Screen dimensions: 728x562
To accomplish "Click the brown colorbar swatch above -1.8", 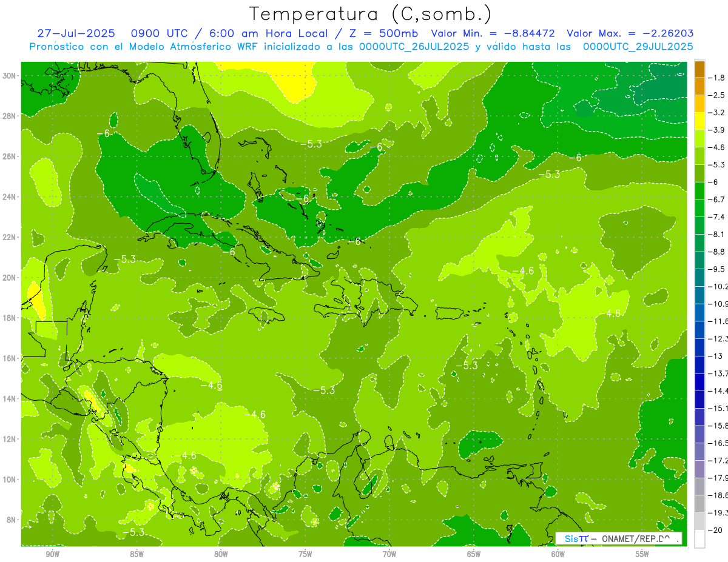I will coord(699,70).
